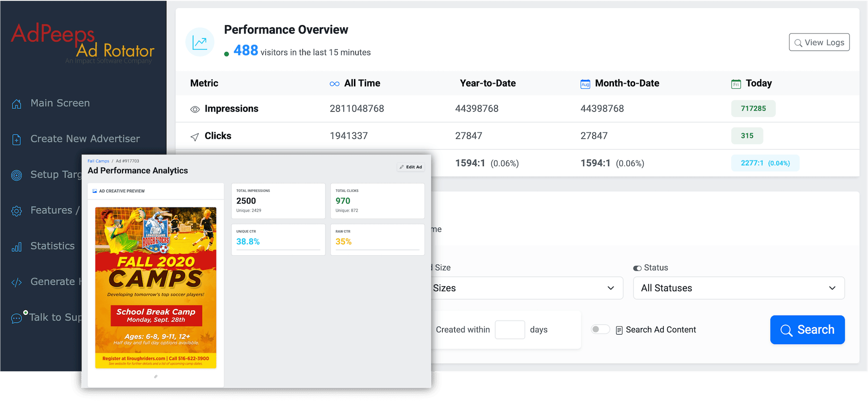
Task: Click the Talk to Support chat icon
Action: point(17,318)
